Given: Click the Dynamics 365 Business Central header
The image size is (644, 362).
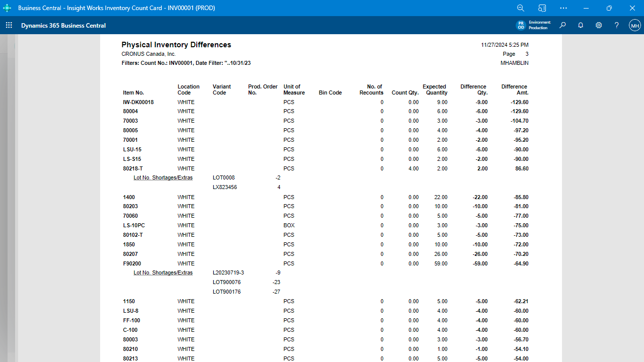Looking at the screenshot, I should pos(63,25).
